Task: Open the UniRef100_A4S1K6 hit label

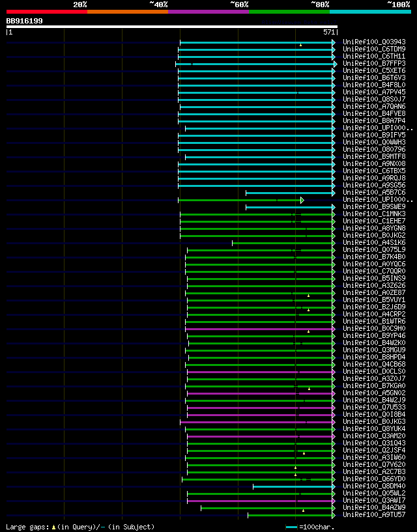Action: coord(374,243)
